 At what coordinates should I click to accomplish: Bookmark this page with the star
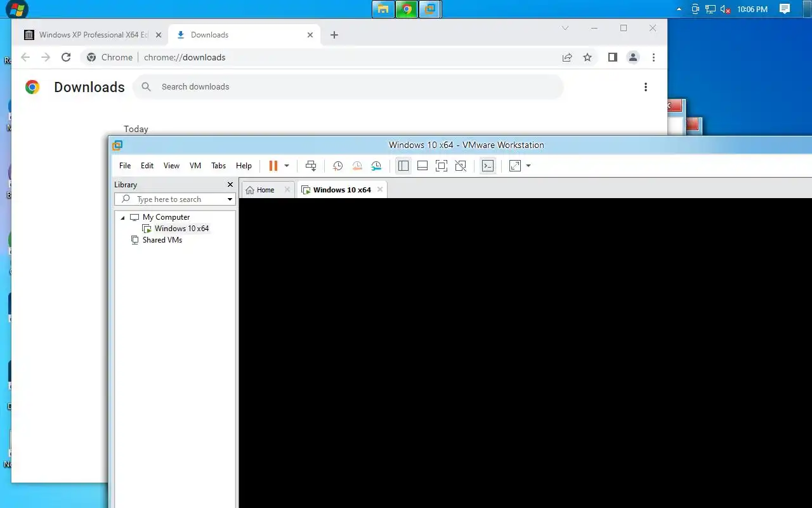pyautogui.click(x=587, y=57)
